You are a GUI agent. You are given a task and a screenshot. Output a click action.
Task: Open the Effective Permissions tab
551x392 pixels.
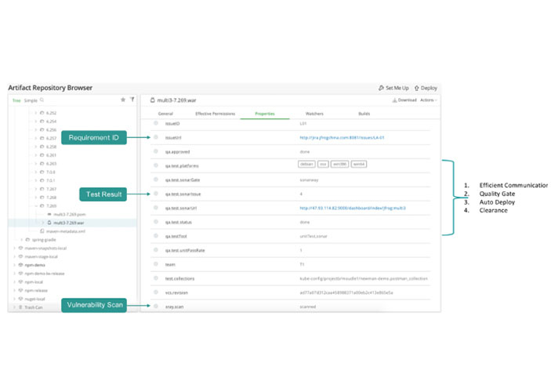pyautogui.click(x=215, y=114)
